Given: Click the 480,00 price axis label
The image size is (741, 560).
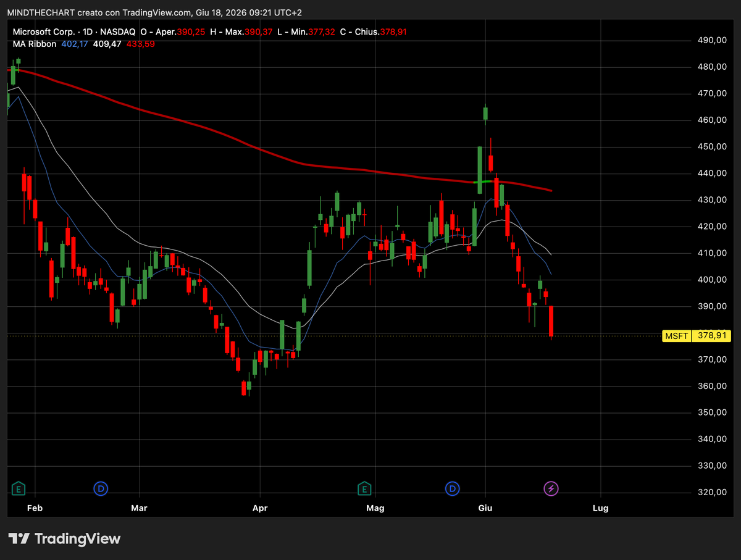Looking at the screenshot, I should pos(711,67).
